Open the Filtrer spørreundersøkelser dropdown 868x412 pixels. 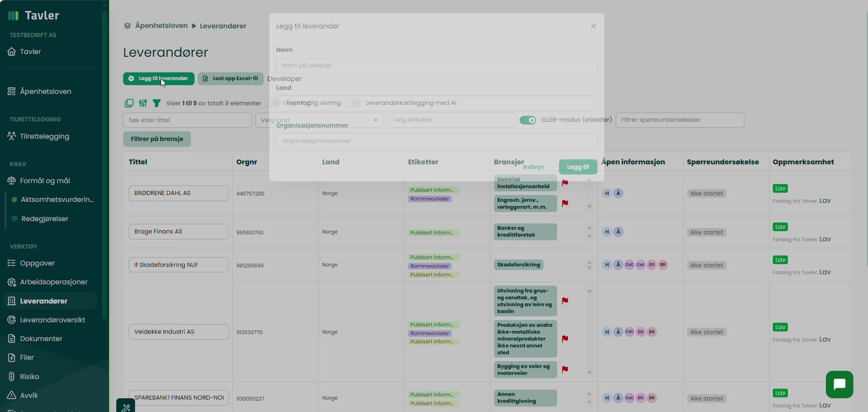tap(679, 120)
